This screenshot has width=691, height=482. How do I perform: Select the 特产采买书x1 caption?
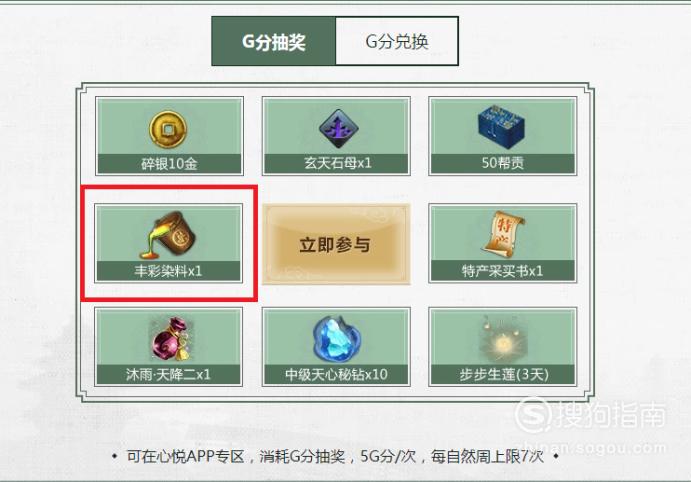click(503, 270)
